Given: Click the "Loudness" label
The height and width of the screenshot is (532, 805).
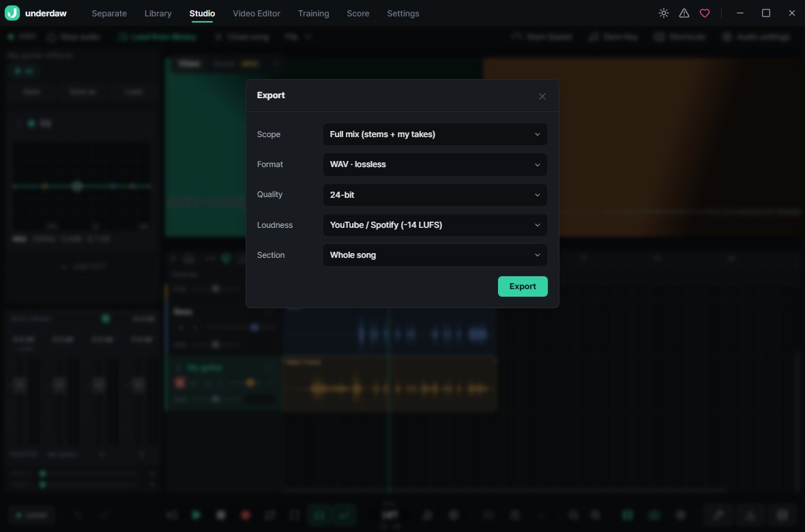Looking at the screenshot, I should [275, 225].
